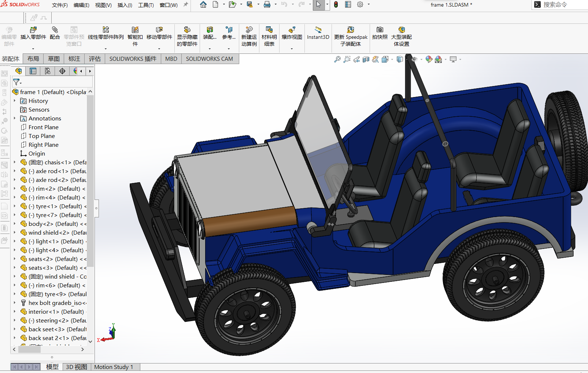The height and width of the screenshot is (373, 588).
Task: Expand the Annotations tree node
Action: pyautogui.click(x=15, y=118)
